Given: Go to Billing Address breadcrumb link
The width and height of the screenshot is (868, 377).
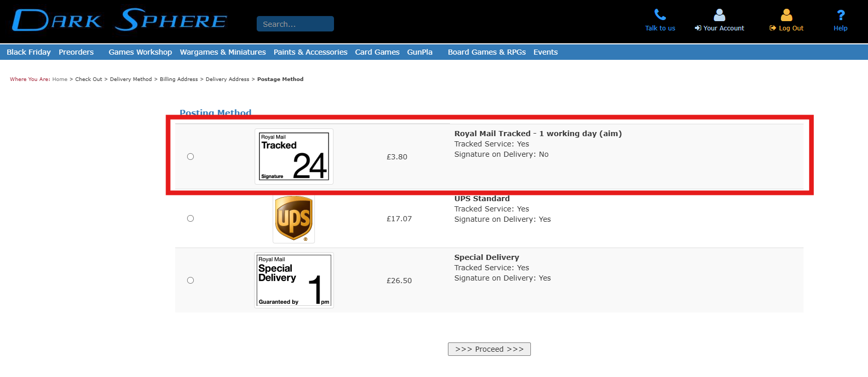Looking at the screenshot, I should 179,79.
